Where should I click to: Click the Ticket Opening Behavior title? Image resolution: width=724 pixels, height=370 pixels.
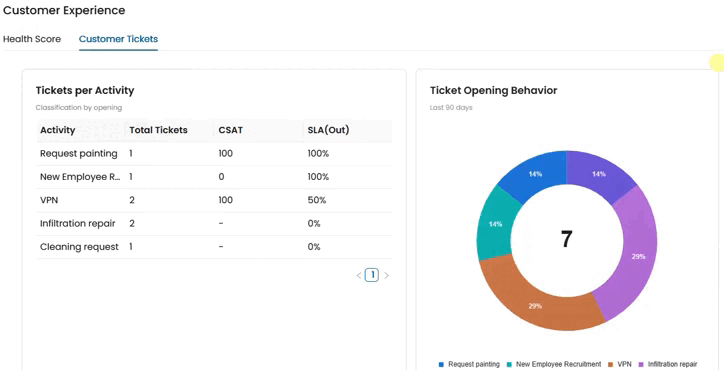pos(494,91)
